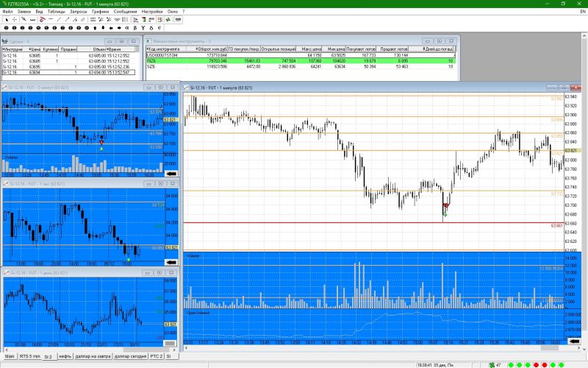Click the epsilon (ε) toolbar icon
Screen dimensions: 588x368
click(x=159, y=28)
